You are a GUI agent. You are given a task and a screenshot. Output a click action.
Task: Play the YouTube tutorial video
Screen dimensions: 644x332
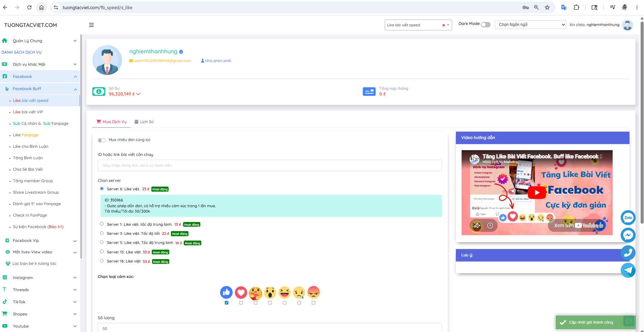tap(537, 193)
